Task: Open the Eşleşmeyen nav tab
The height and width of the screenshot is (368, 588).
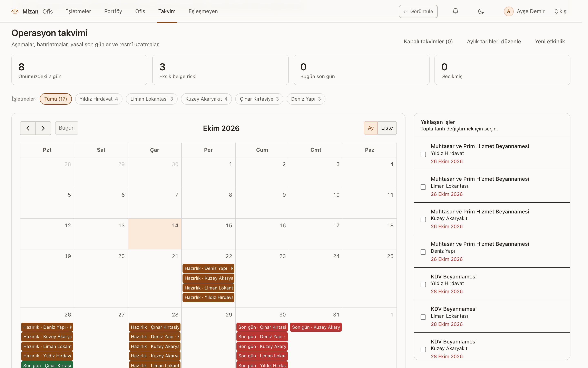Action: pyautogui.click(x=203, y=11)
